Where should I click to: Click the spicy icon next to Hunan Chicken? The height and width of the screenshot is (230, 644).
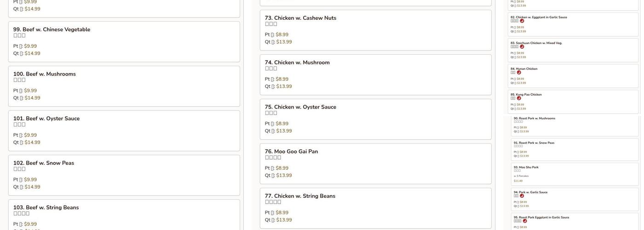point(519,73)
